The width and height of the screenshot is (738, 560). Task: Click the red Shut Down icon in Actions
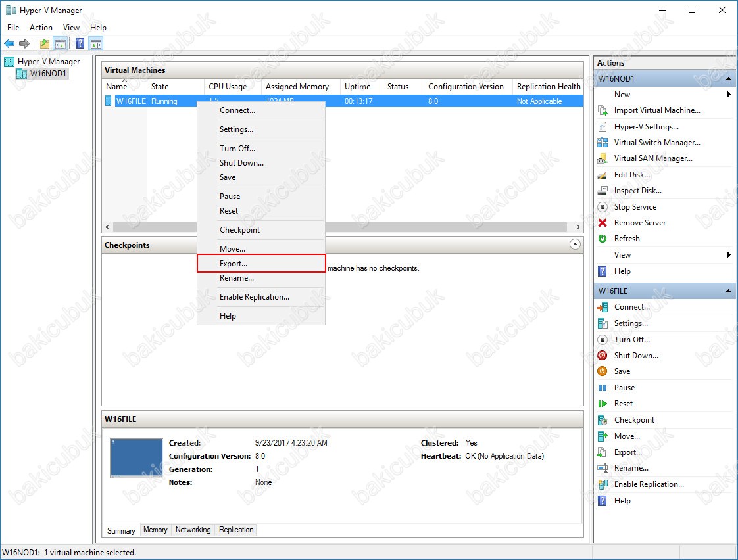coord(603,356)
